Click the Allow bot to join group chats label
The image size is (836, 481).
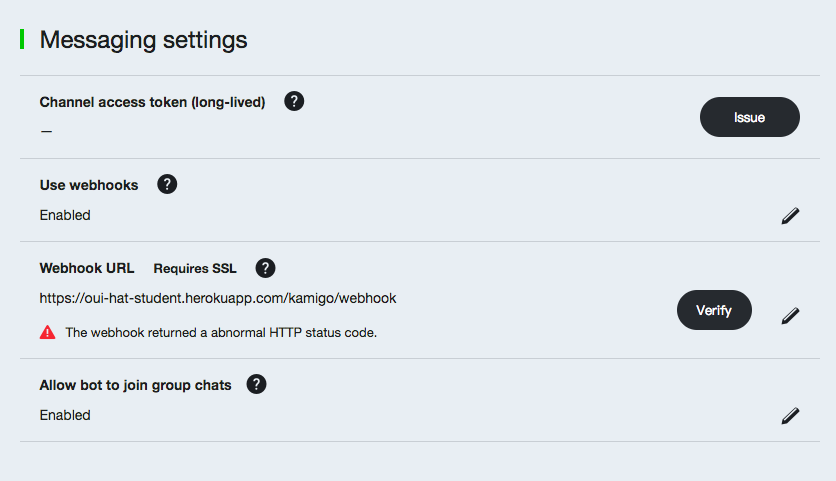(x=135, y=385)
